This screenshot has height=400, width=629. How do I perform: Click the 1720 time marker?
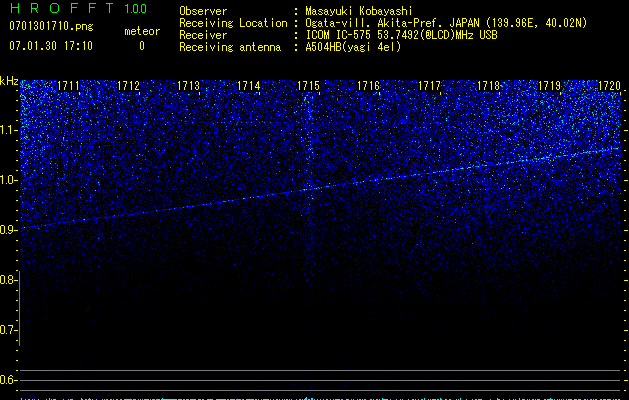(609, 86)
